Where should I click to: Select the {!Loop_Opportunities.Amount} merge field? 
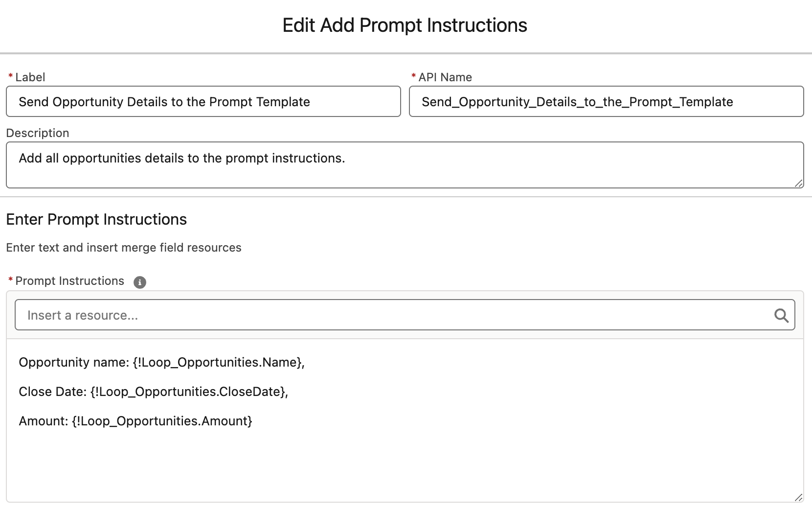pyautogui.click(x=162, y=421)
